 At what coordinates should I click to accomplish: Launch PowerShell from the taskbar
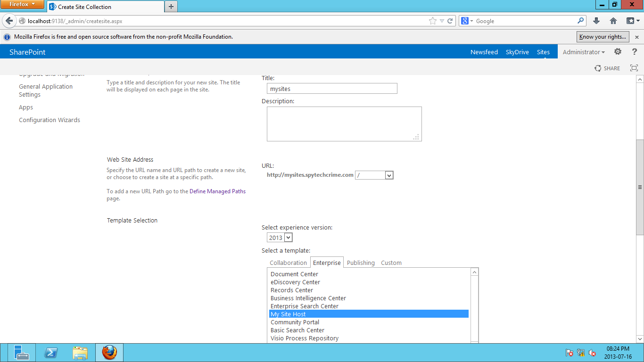pos(50,353)
